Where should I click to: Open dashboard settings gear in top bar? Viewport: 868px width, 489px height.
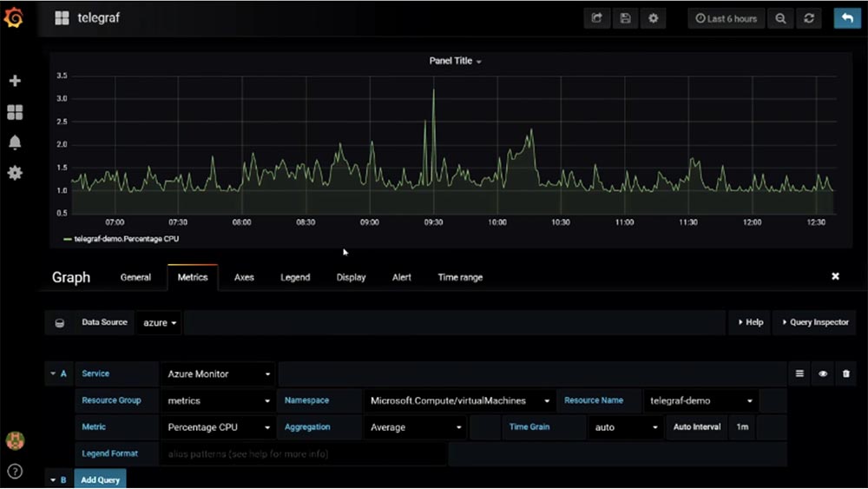(x=654, y=18)
